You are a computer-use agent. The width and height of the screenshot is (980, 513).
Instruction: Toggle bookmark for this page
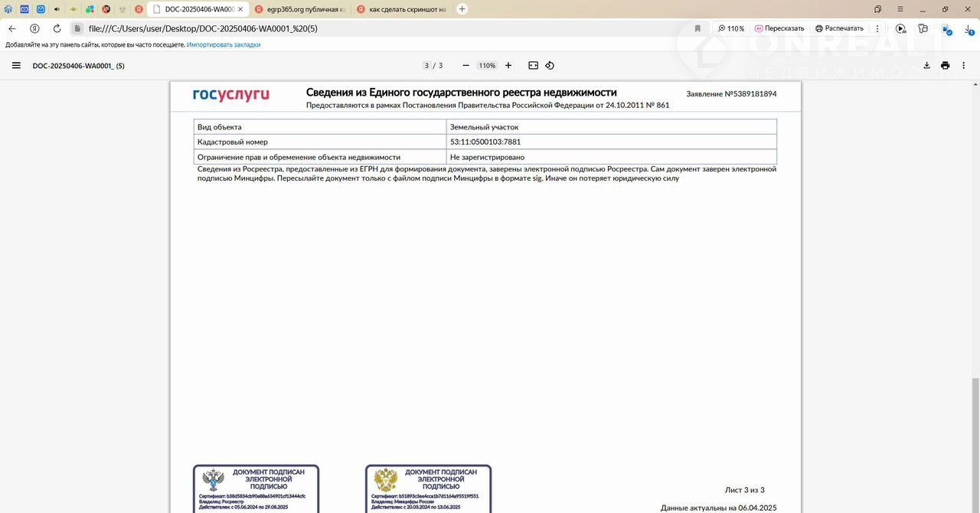[x=697, y=28]
